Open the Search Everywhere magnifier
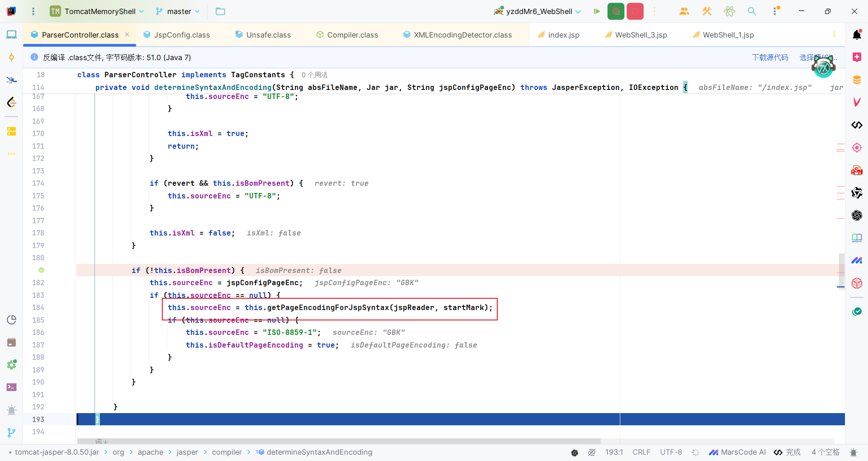The image size is (868, 461). point(752,11)
